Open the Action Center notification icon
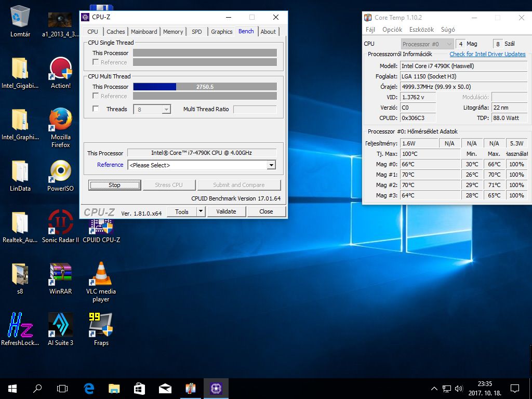The width and height of the screenshot is (532, 399). (515, 389)
